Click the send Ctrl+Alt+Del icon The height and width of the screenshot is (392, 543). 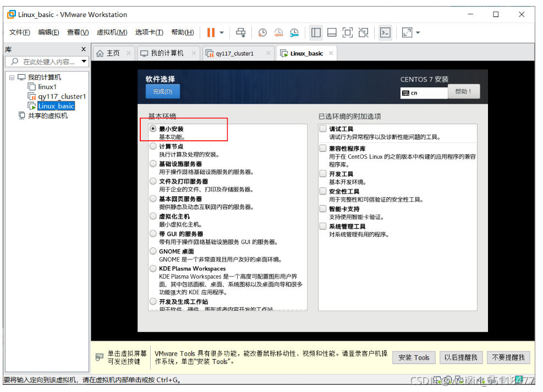coord(240,32)
